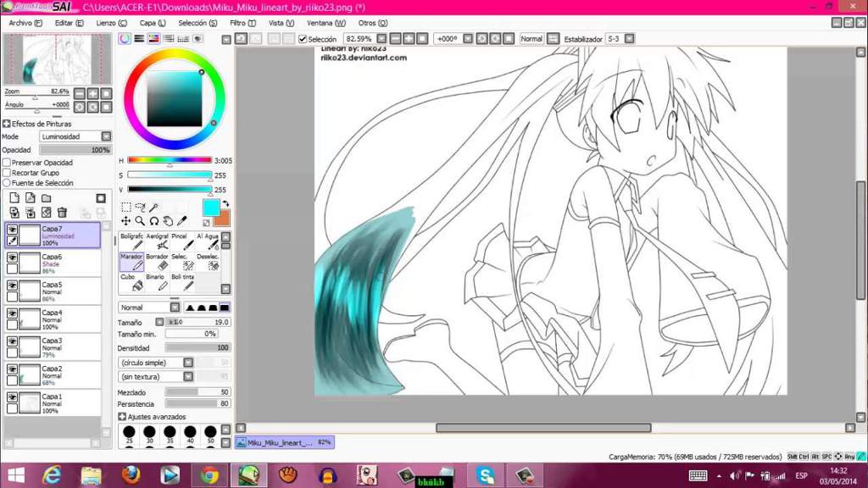Hide the Capa5 layer
This screenshot has height=488, width=868.
pyautogui.click(x=12, y=286)
